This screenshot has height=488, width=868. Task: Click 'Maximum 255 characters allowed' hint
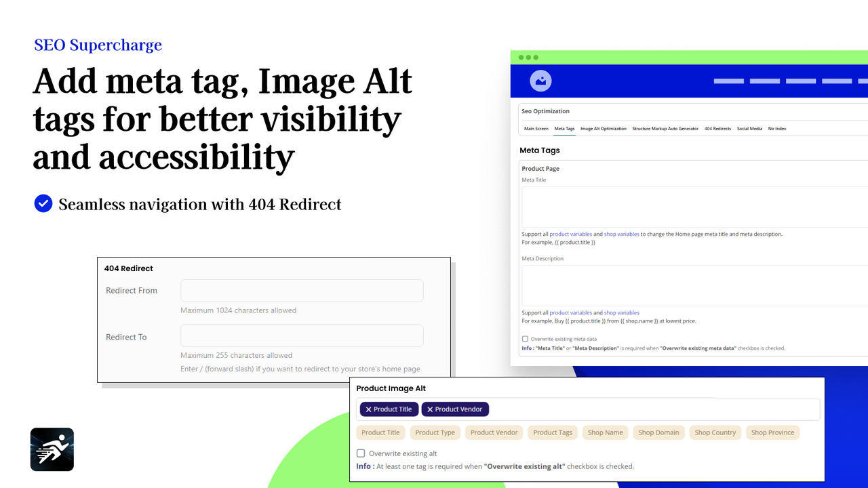pyautogui.click(x=237, y=355)
